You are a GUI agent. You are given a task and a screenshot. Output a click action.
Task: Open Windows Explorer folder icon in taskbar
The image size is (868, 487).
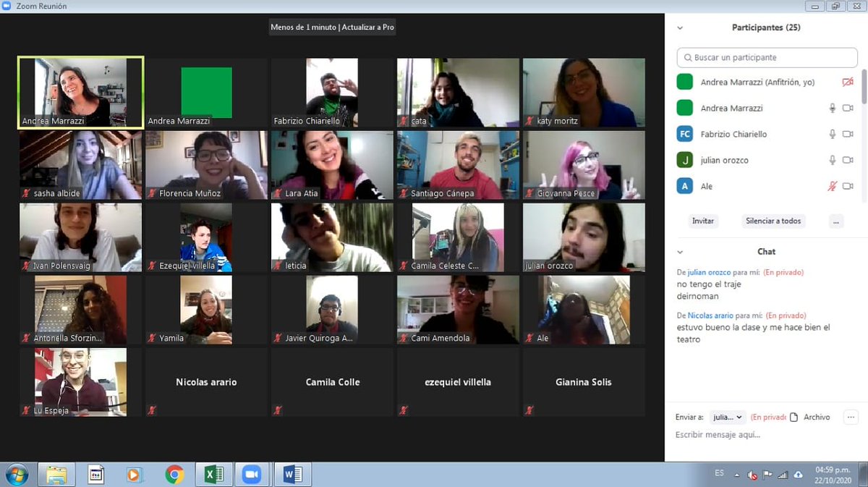56,475
